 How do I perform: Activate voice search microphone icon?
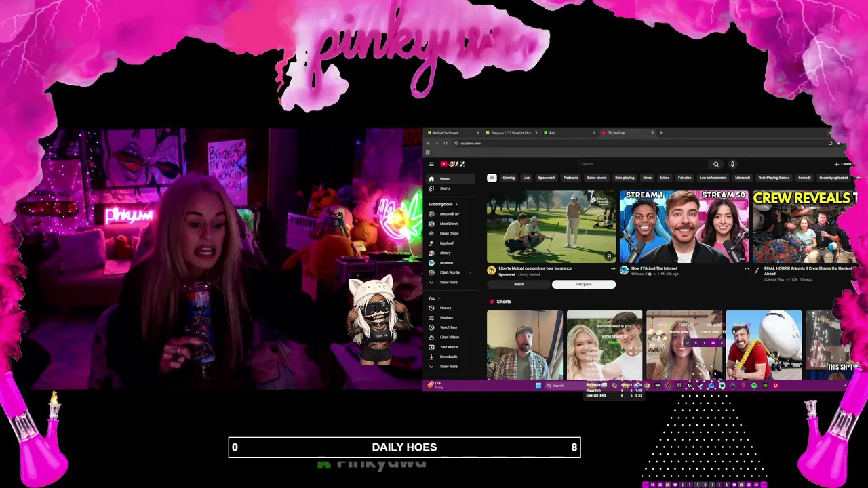[x=732, y=164]
